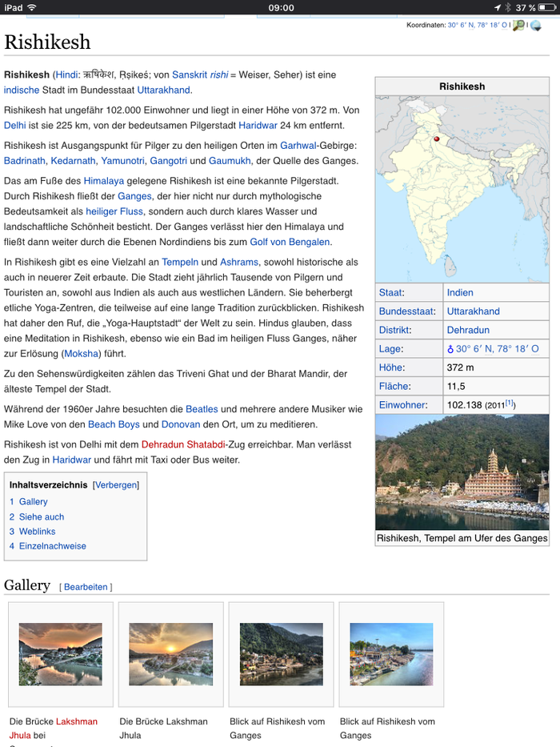This screenshot has height=747, width=560.
Task: Open the Beatles link
Action: click(202, 409)
